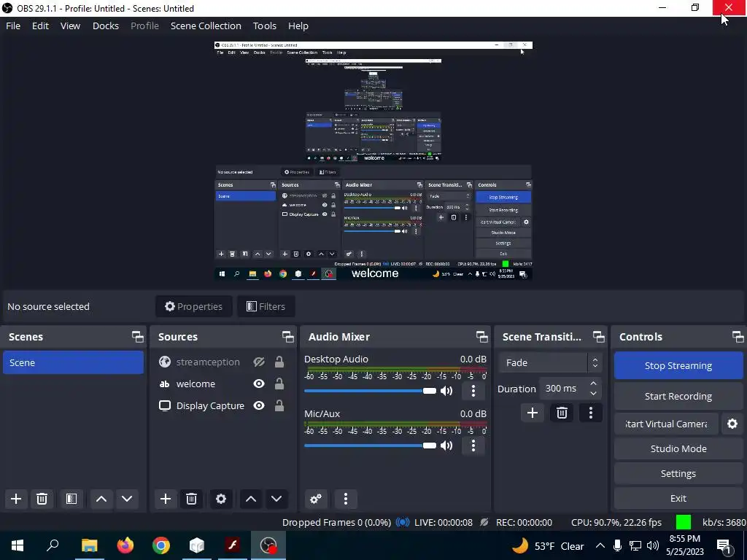The width and height of the screenshot is (747, 560).
Task: Open scene filters icon in Scenes panel
Action: point(71,499)
